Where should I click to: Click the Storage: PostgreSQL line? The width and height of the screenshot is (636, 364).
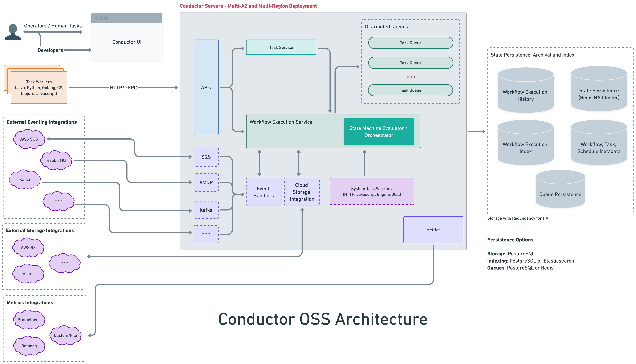(511, 254)
